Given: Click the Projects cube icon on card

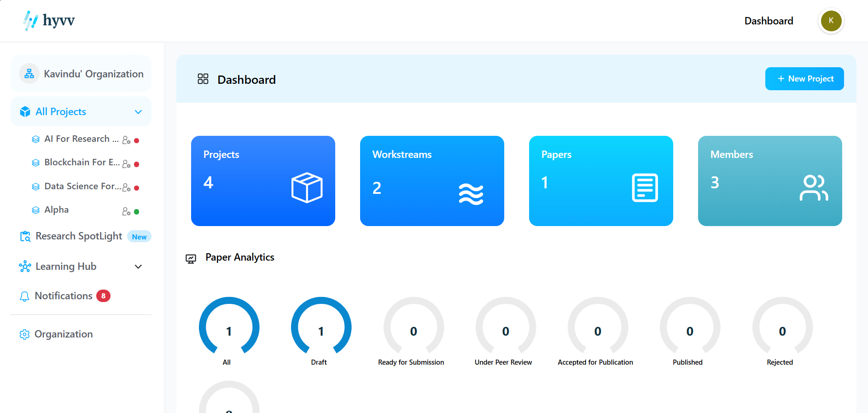Looking at the screenshot, I should (x=307, y=187).
